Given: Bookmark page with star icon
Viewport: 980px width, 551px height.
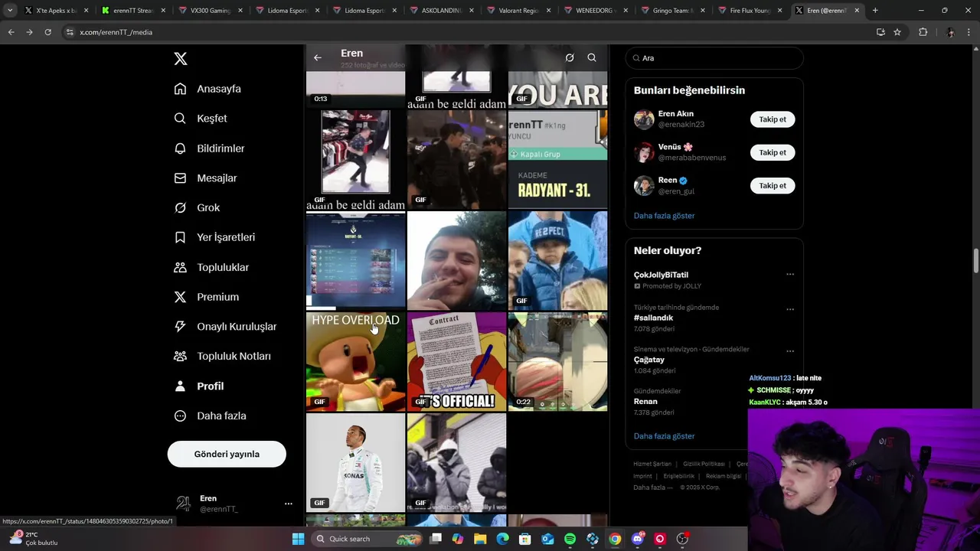Looking at the screenshot, I should click(x=897, y=32).
